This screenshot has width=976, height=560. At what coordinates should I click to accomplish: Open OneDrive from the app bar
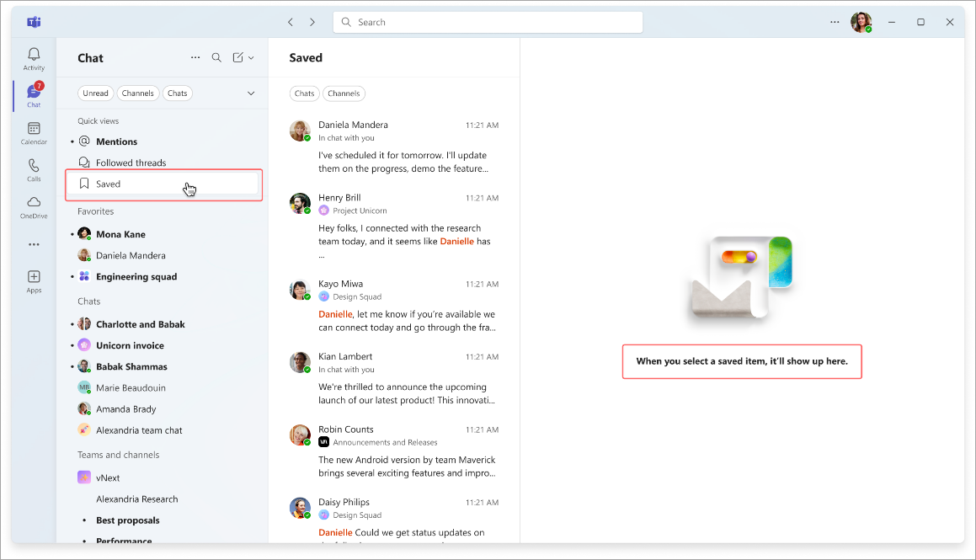(34, 207)
